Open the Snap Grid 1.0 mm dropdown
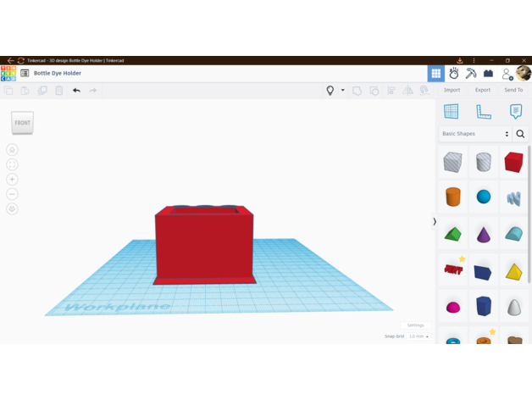 coord(418,336)
